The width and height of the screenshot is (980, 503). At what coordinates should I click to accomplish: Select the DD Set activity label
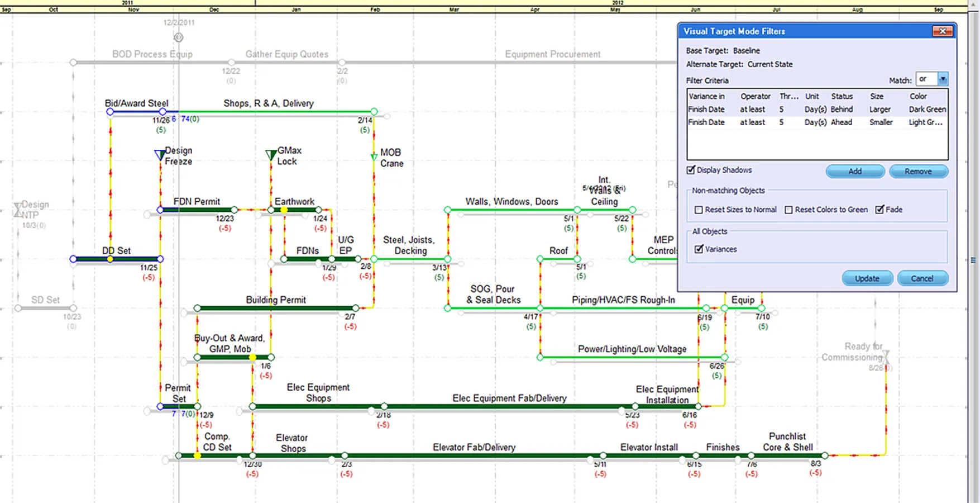tap(116, 250)
